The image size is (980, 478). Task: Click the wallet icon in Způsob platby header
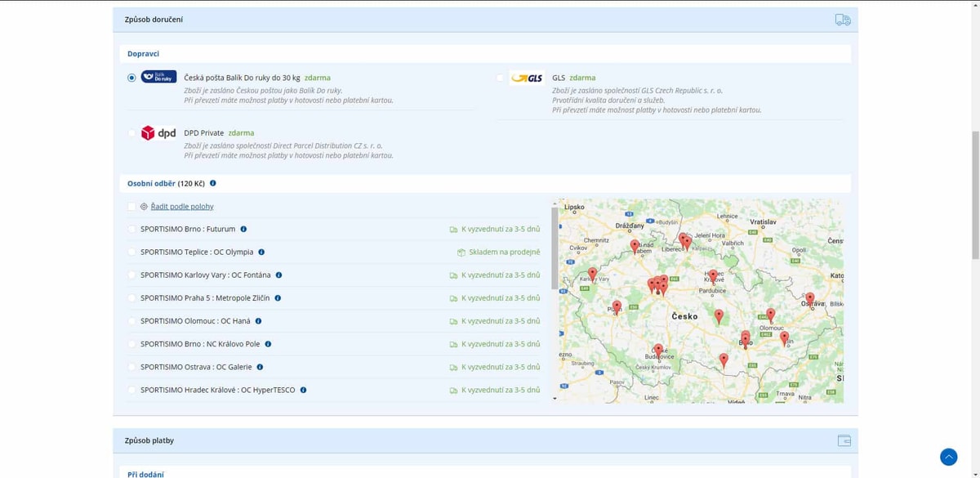coord(844,440)
